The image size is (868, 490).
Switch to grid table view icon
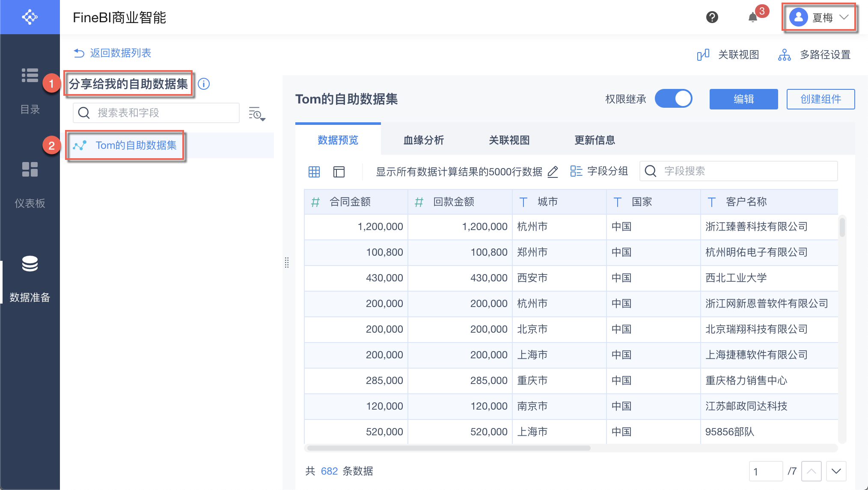point(314,172)
